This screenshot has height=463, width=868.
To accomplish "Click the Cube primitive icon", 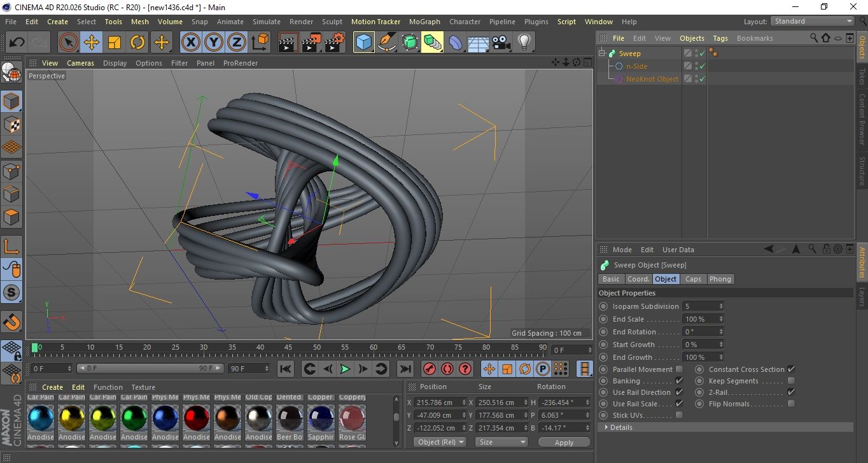I will [363, 43].
